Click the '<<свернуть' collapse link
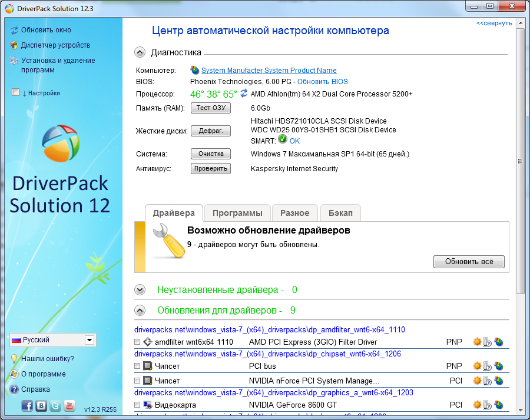The height and width of the screenshot is (420, 530). [494, 24]
